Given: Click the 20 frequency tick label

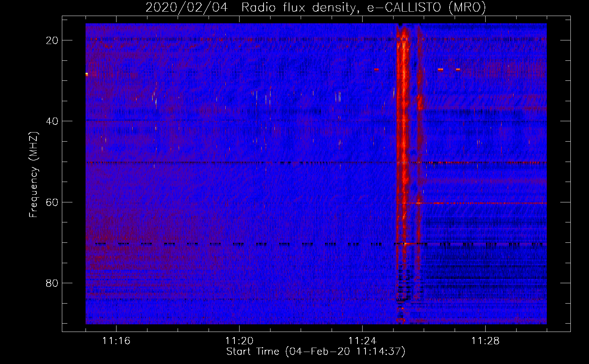Looking at the screenshot, I should pos(52,40).
